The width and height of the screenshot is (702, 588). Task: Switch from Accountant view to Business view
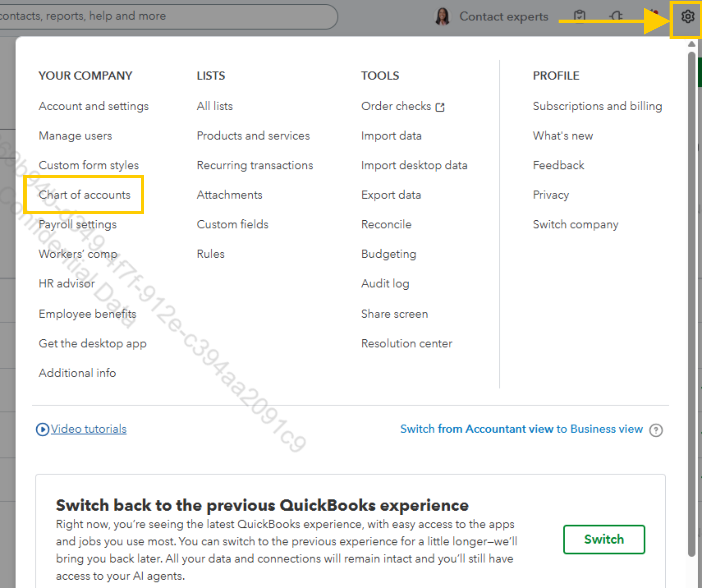(x=522, y=429)
